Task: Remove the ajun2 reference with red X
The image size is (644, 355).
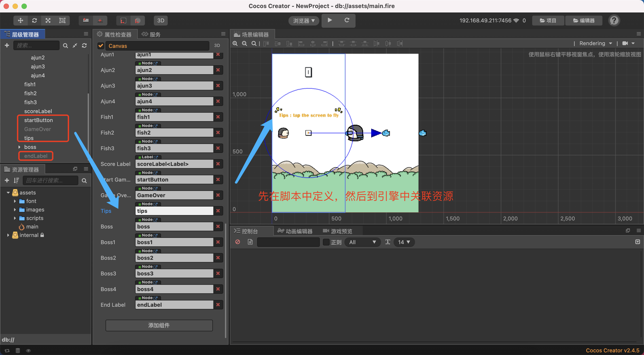Action: pyautogui.click(x=218, y=70)
